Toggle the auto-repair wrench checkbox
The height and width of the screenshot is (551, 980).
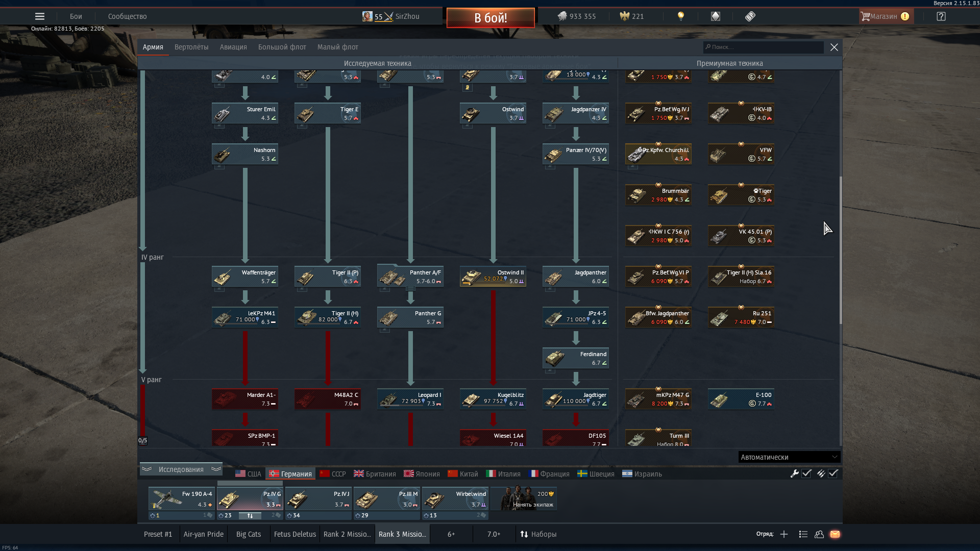[806, 473]
